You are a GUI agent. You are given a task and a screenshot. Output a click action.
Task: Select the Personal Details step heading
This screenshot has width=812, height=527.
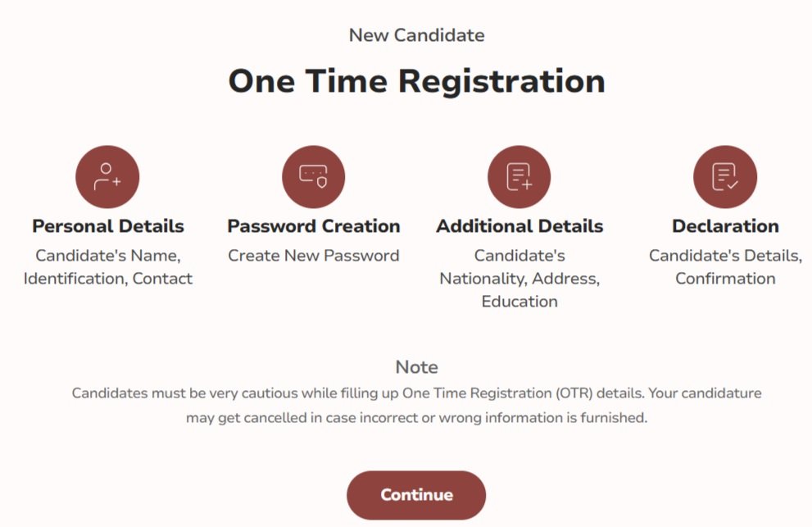point(108,226)
